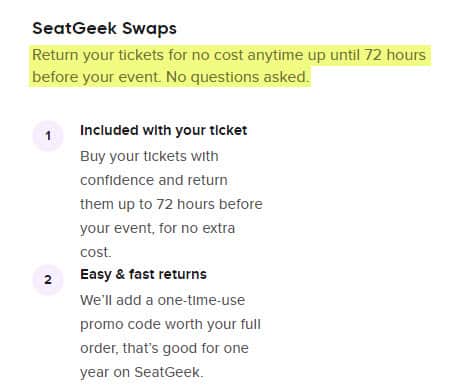Click the 'Easy & fast returns' heading

[x=143, y=274]
